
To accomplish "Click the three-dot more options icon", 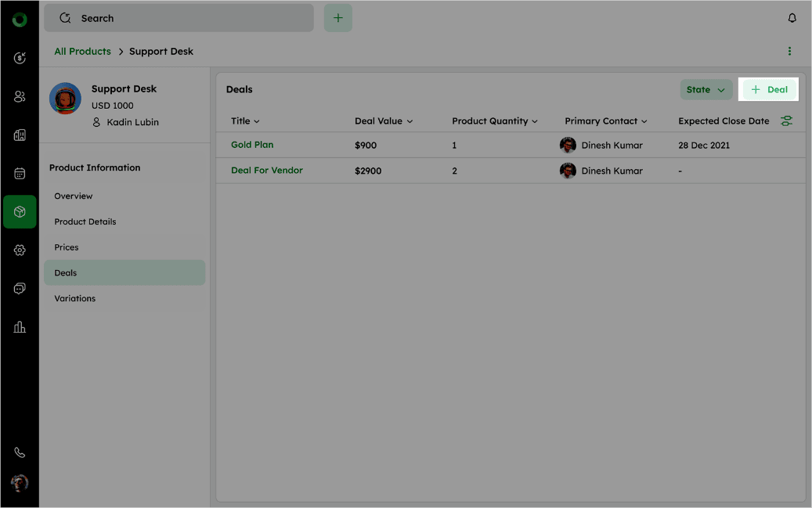I will click(x=789, y=52).
